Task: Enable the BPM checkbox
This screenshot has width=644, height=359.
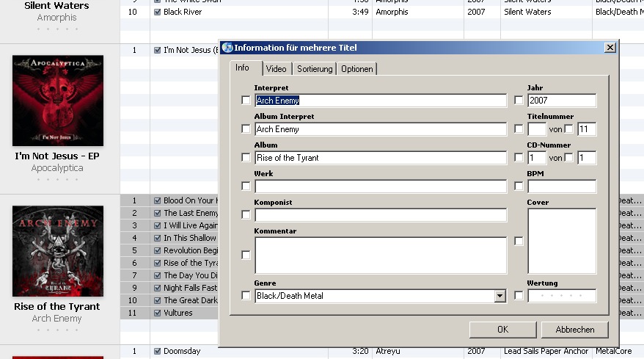Action: 519,186
